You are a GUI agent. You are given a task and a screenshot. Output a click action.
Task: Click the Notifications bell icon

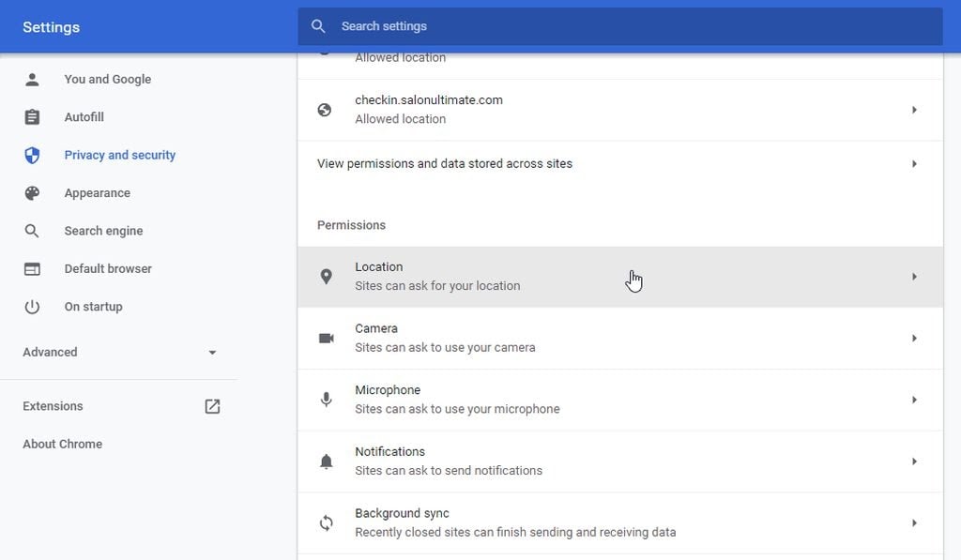tap(326, 462)
